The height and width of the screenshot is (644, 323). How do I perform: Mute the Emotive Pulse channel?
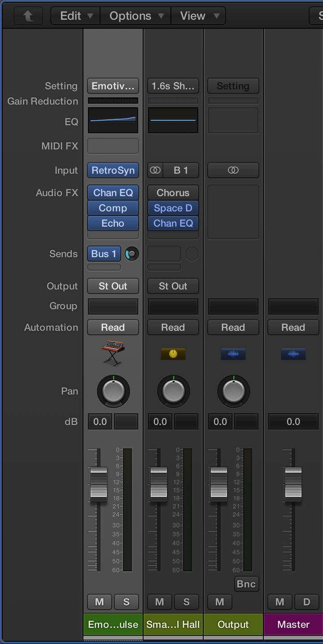100,602
